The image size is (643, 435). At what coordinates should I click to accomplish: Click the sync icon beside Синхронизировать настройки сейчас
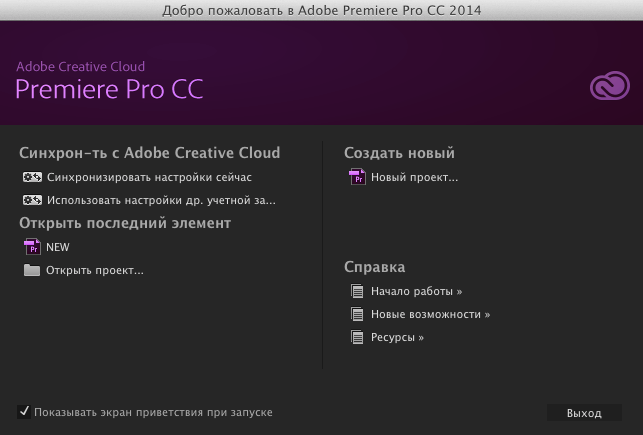(32, 177)
